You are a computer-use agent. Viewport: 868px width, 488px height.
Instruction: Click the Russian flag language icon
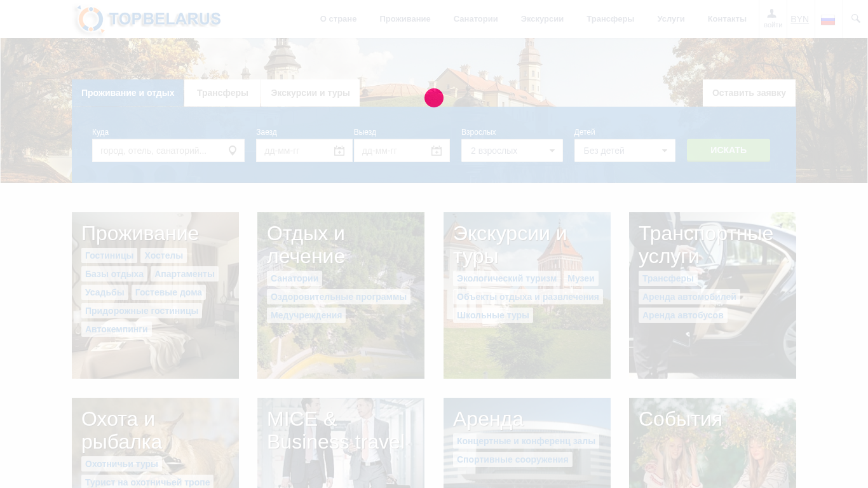coord(827,20)
